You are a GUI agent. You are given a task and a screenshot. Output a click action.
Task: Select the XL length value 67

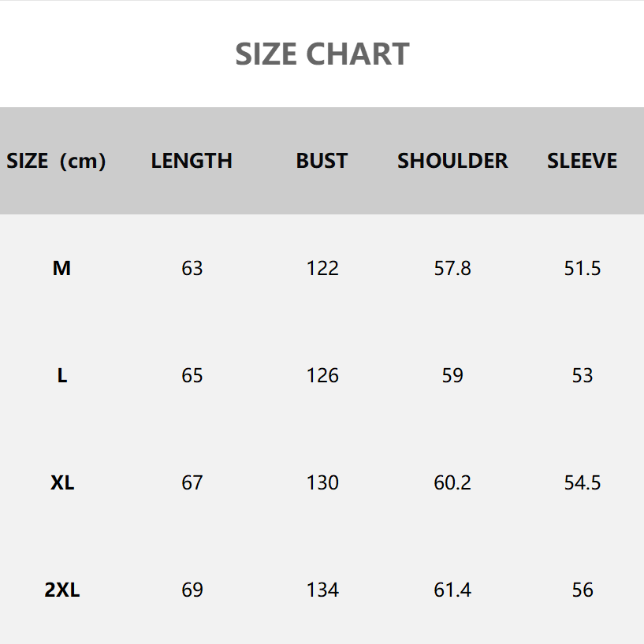click(192, 483)
